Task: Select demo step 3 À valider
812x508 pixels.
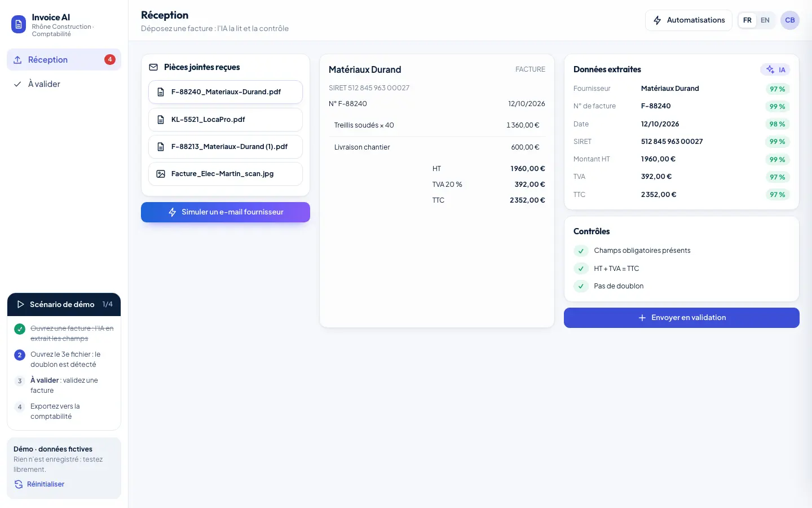Action: [x=64, y=386]
